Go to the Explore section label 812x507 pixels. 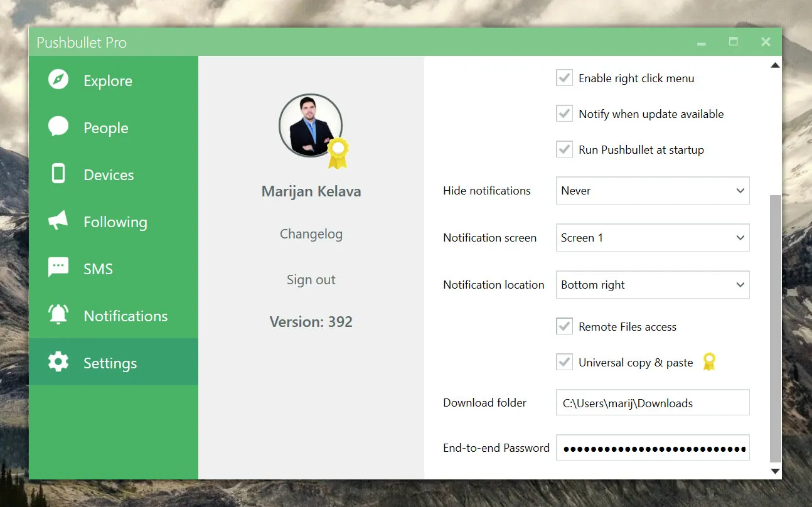coord(108,81)
